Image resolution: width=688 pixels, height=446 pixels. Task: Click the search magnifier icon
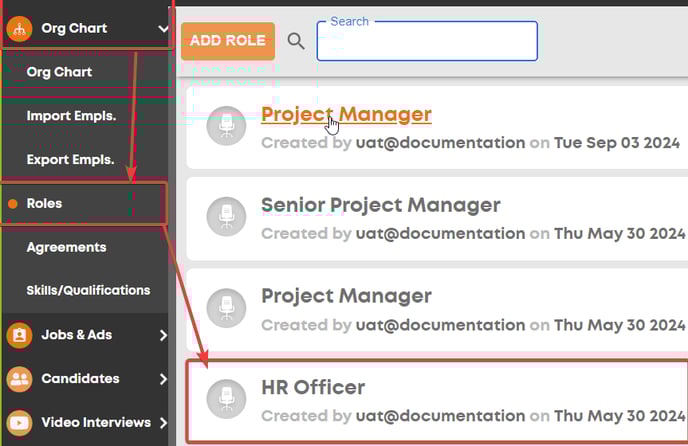(x=296, y=41)
